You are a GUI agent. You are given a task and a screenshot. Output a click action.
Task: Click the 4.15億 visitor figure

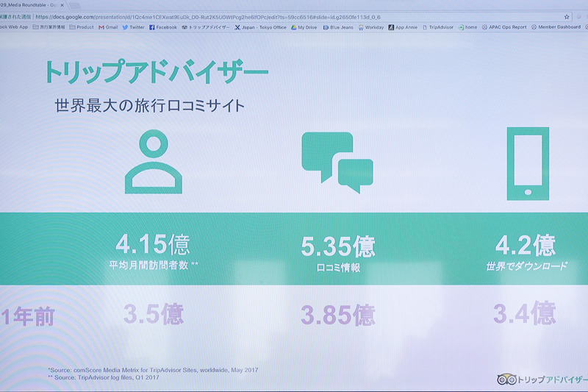(x=153, y=244)
